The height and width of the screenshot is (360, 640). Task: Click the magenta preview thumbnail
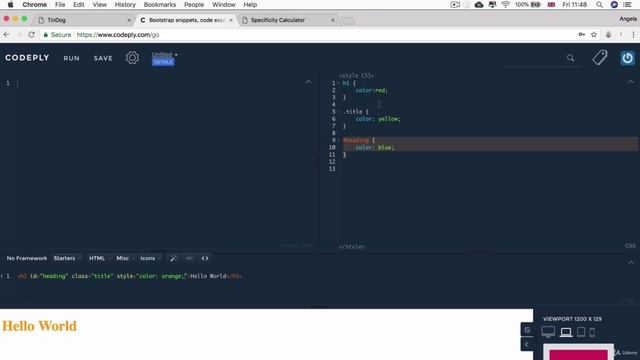pyautogui.click(x=578, y=354)
